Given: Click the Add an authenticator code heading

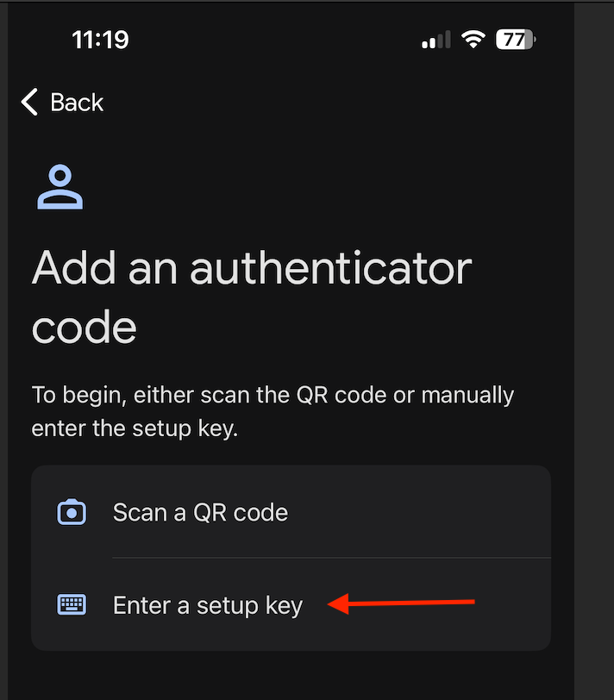Looking at the screenshot, I should point(250,297).
